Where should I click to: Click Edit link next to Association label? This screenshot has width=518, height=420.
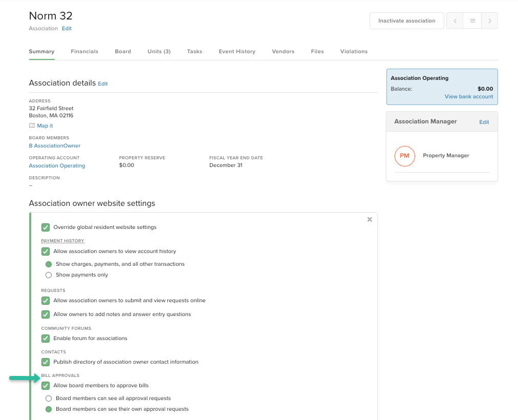tap(67, 28)
